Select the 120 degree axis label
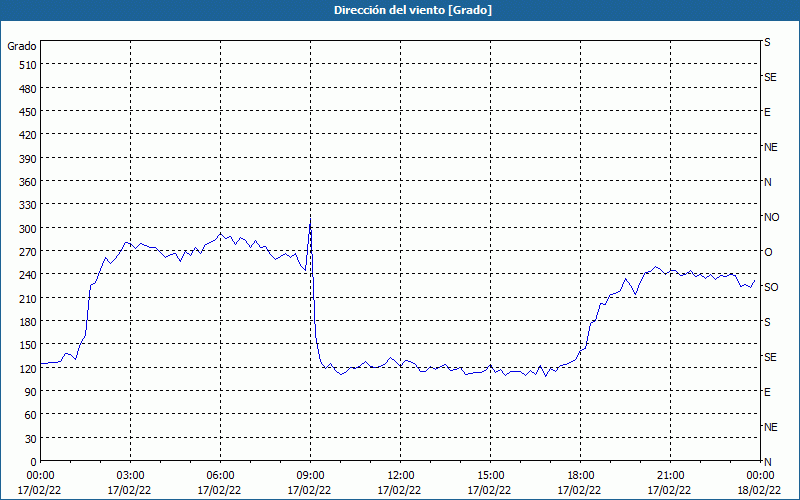This screenshot has height=500, width=800. [28, 368]
